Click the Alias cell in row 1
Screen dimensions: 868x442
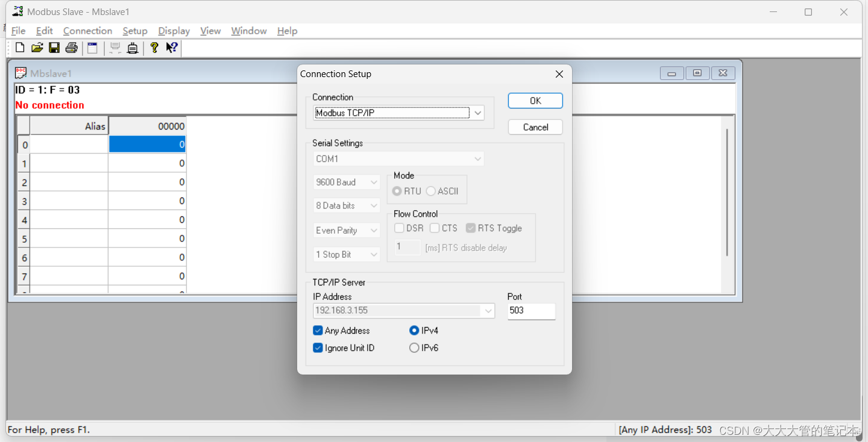point(69,163)
